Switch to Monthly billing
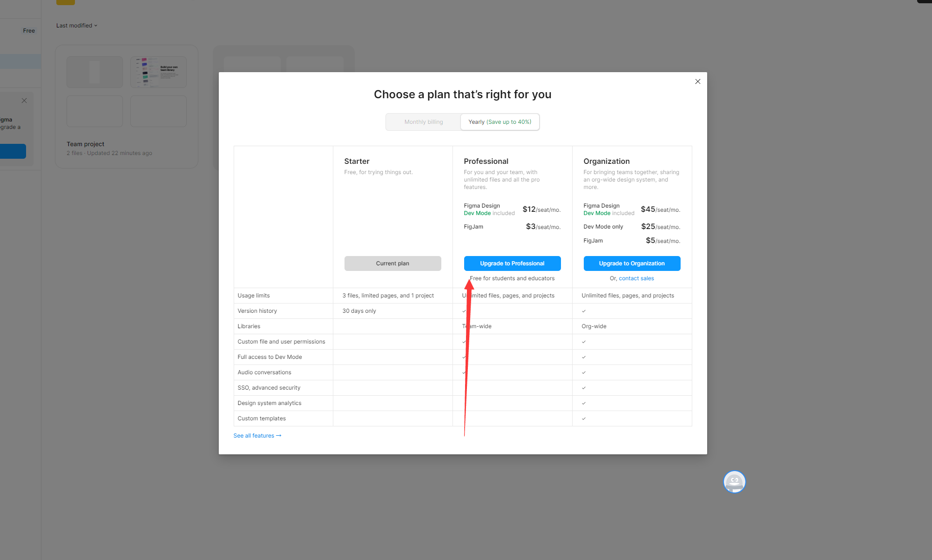932x560 pixels. [424, 122]
